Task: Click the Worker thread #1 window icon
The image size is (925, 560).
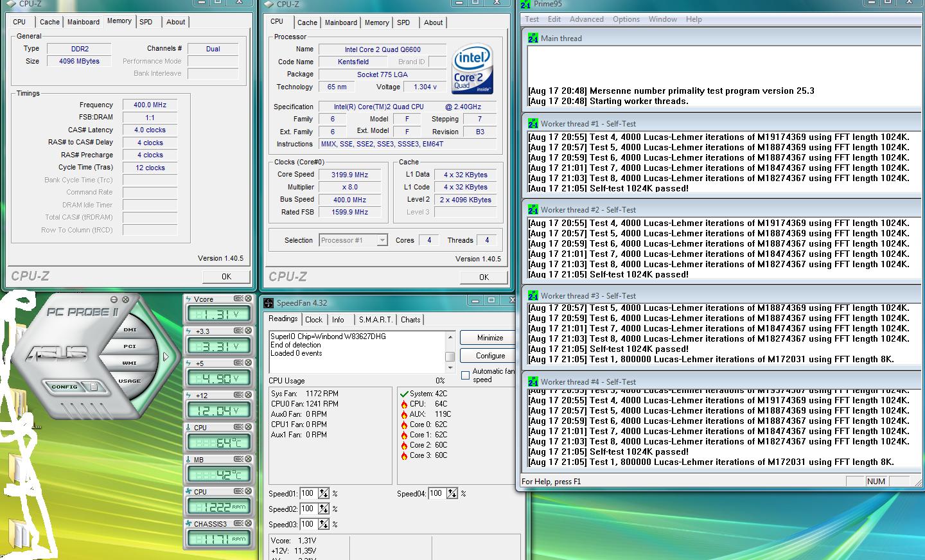Action: pyautogui.click(x=533, y=123)
